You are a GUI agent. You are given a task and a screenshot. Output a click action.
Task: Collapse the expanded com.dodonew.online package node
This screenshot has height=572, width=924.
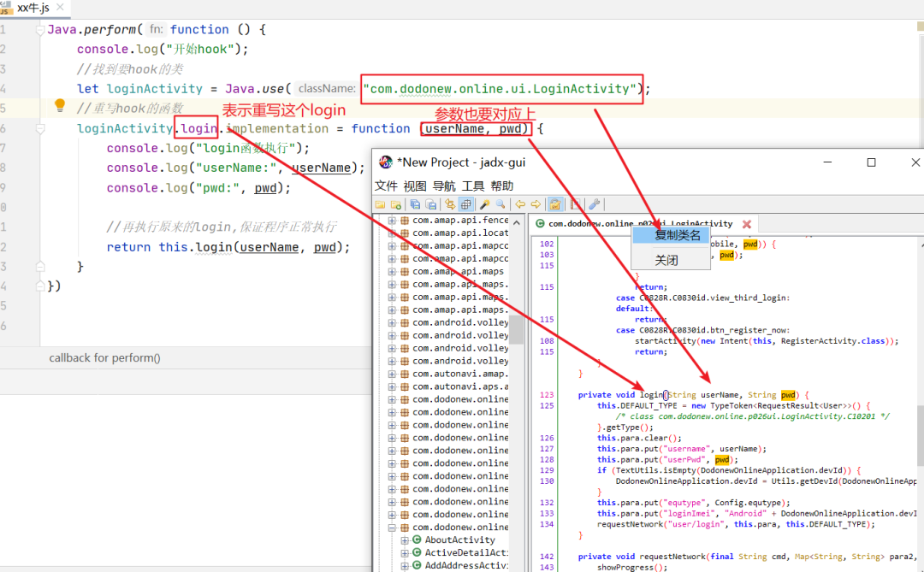393,528
